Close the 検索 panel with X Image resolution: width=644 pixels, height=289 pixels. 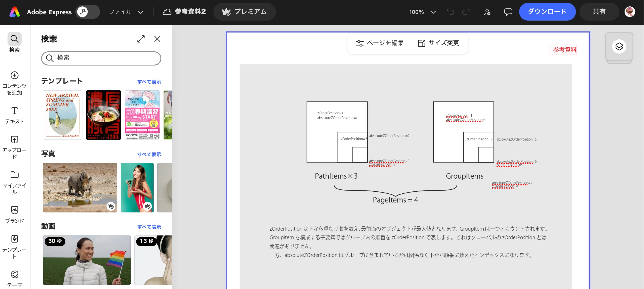tap(157, 39)
